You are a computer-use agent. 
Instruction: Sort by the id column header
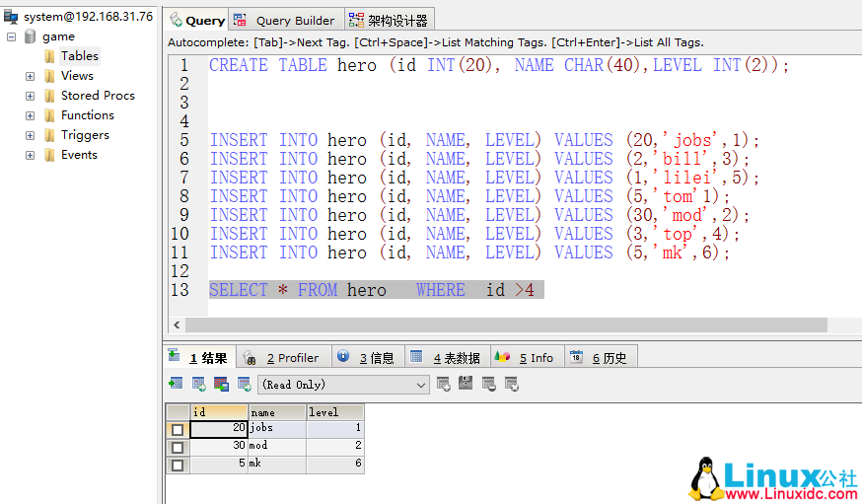tap(219, 412)
